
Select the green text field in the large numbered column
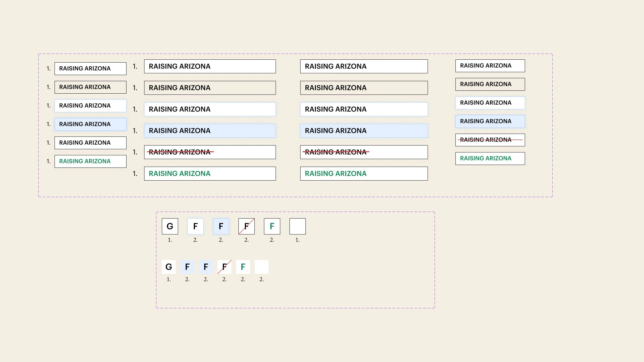coord(210,174)
